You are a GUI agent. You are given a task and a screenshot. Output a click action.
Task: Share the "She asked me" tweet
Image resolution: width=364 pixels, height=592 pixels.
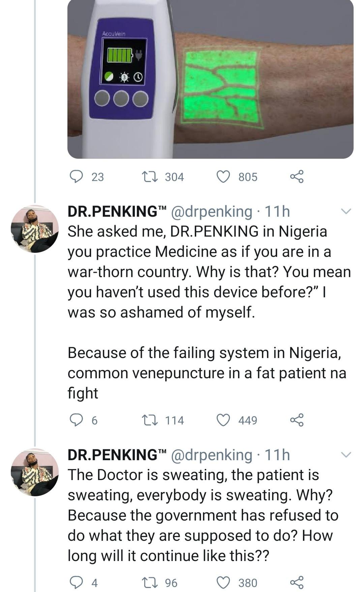click(x=297, y=420)
